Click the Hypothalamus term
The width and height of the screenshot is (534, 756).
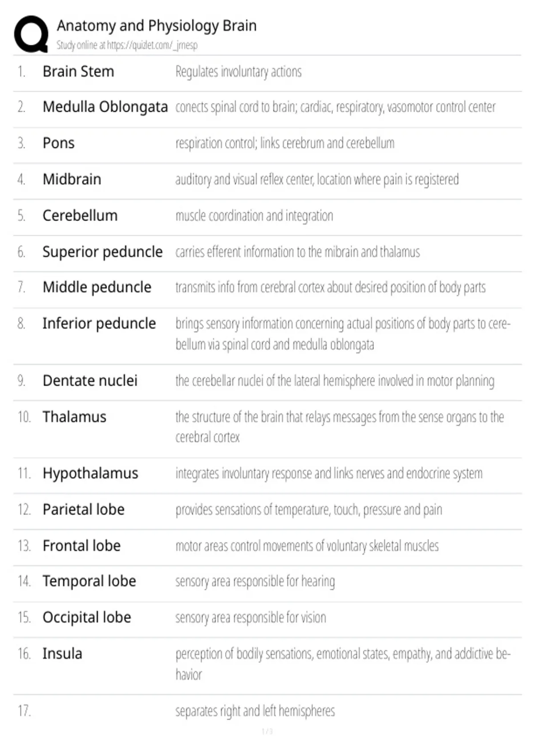click(90, 473)
